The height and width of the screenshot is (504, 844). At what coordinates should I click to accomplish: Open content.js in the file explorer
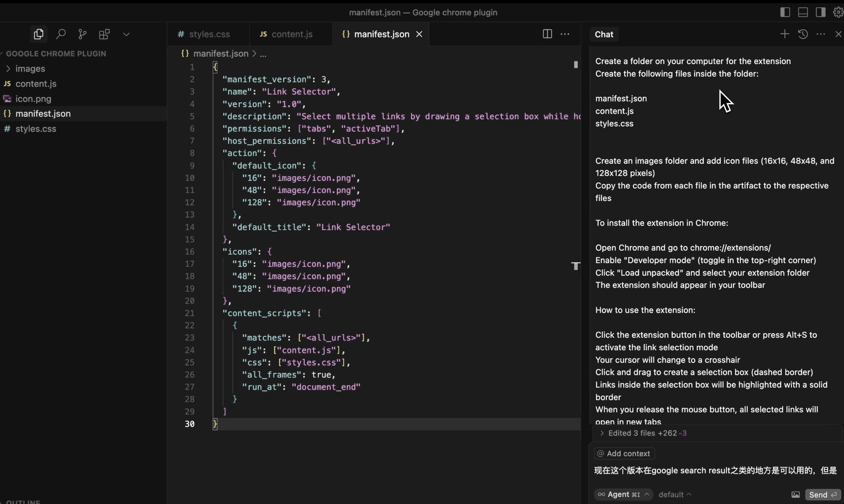(x=83, y=84)
